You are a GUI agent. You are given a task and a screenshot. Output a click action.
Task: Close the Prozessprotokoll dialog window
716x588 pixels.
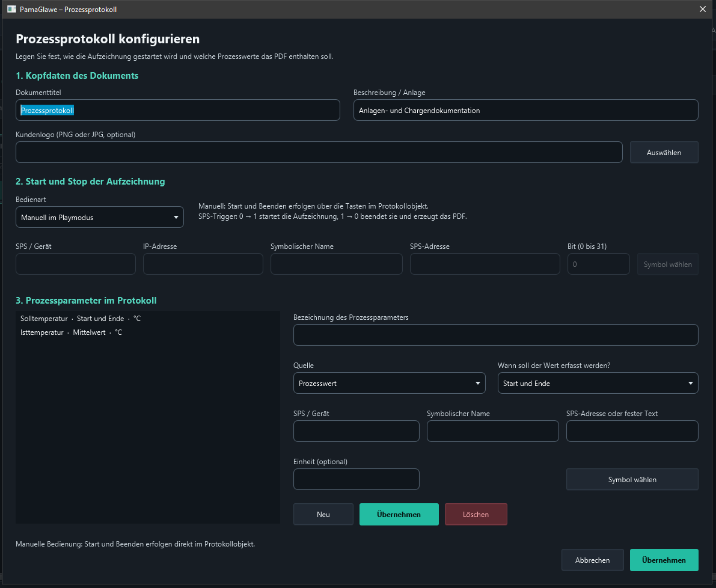point(702,9)
